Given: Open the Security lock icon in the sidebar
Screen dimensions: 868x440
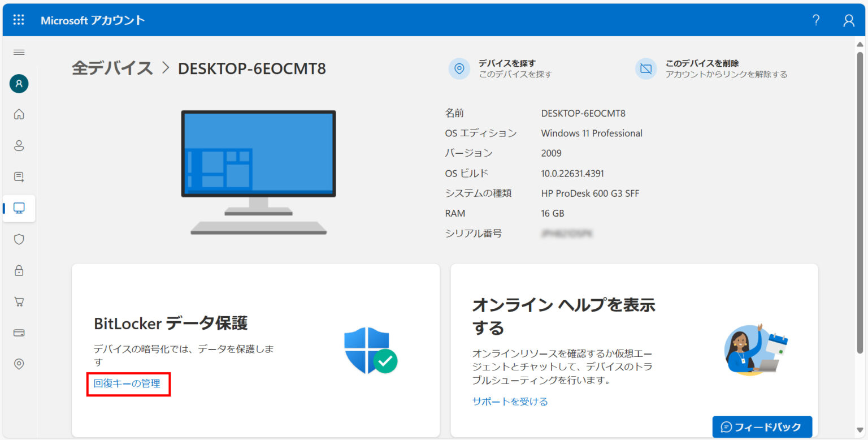Looking at the screenshot, I should pyautogui.click(x=19, y=270).
